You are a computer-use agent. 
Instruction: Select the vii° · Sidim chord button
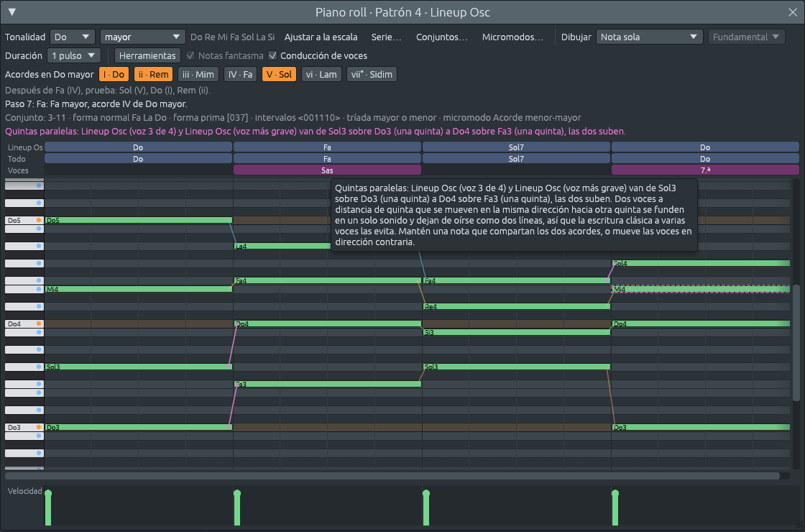click(x=372, y=75)
